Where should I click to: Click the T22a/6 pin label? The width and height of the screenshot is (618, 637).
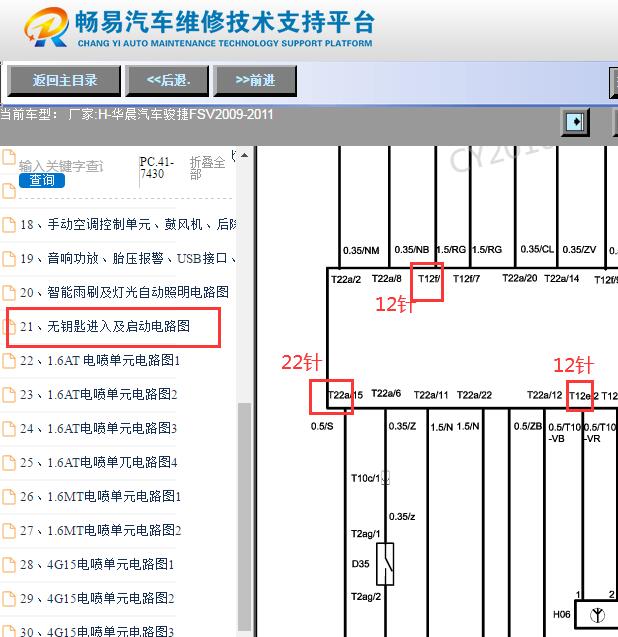click(386, 393)
